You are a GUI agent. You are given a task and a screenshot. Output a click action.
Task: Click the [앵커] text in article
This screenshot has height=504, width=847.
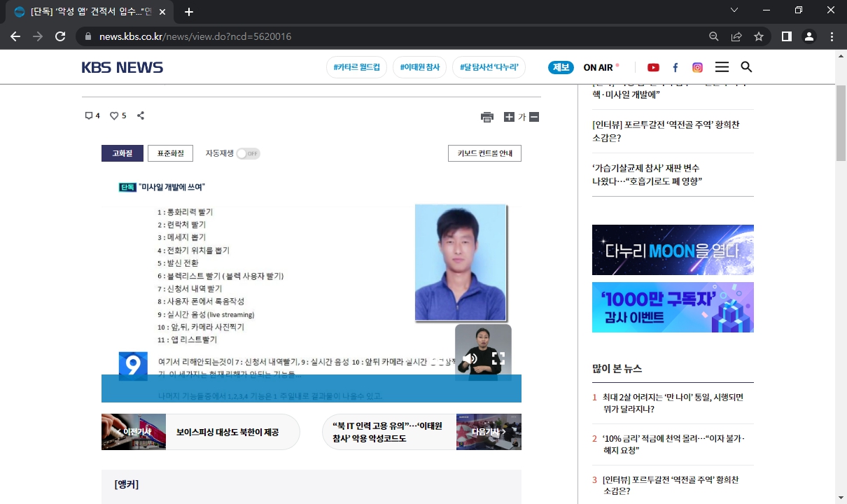[x=127, y=484]
